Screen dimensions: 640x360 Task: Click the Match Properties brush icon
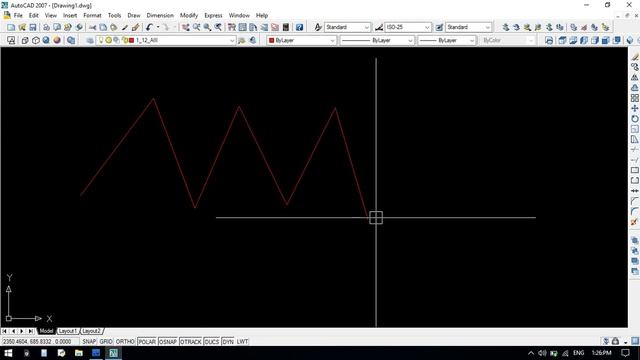(124, 27)
